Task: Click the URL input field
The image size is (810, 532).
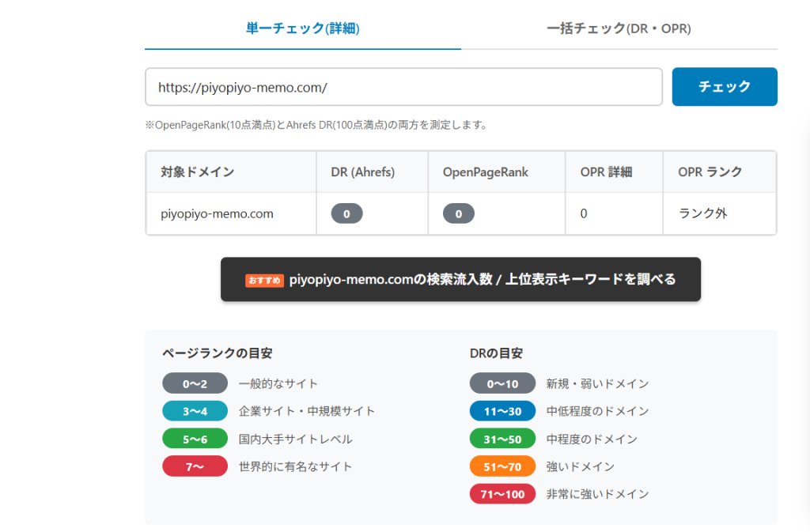Action: (403, 87)
